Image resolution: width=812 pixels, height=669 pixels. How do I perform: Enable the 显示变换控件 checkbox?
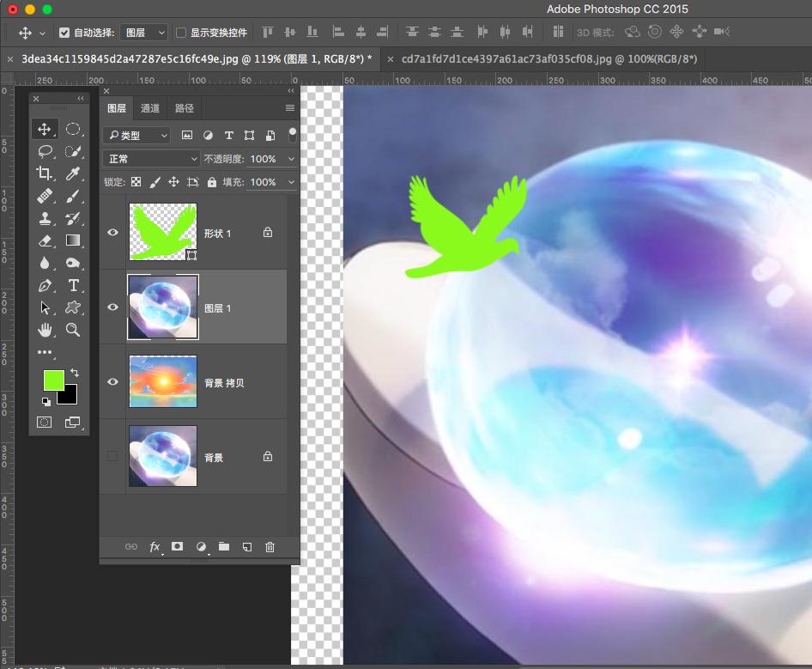pyautogui.click(x=181, y=33)
